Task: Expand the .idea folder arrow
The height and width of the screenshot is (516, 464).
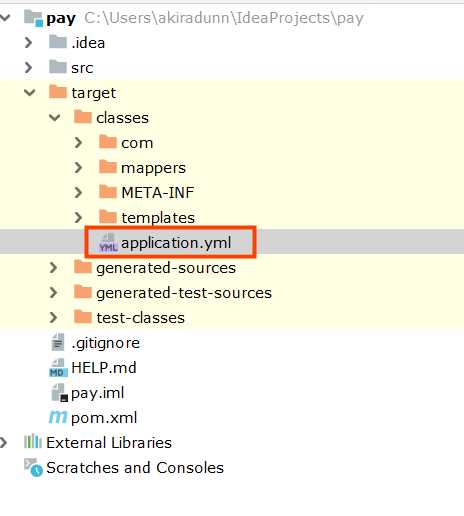Action: [x=29, y=42]
